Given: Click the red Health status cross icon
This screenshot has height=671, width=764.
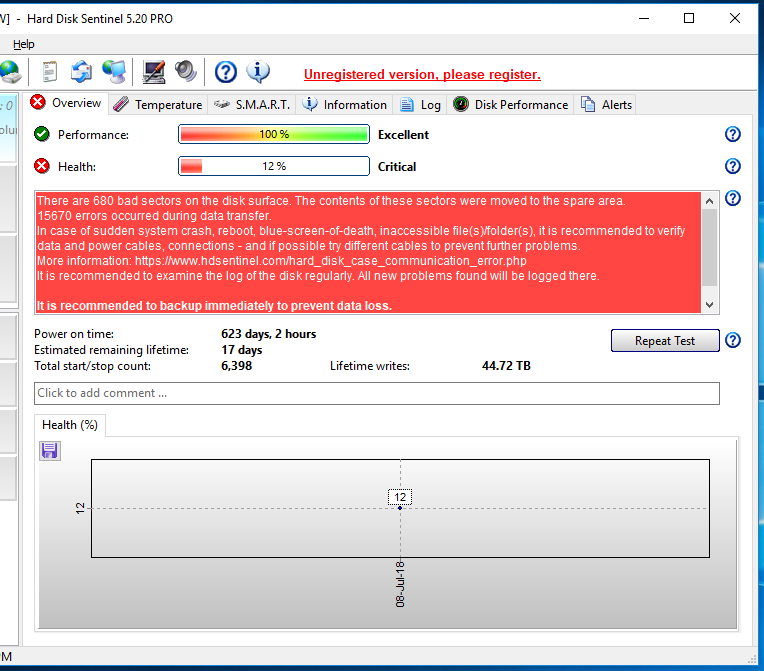Looking at the screenshot, I should 42,166.
